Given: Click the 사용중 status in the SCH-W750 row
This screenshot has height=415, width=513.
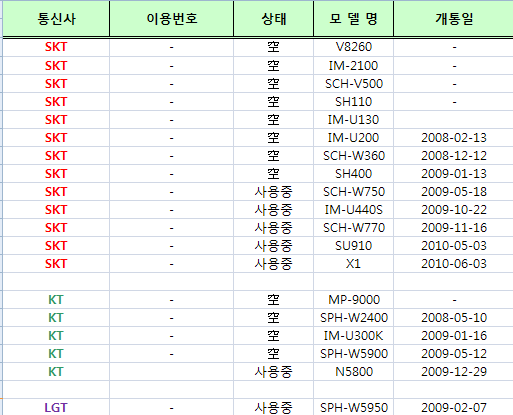Looking at the screenshot, I should 274,192.
